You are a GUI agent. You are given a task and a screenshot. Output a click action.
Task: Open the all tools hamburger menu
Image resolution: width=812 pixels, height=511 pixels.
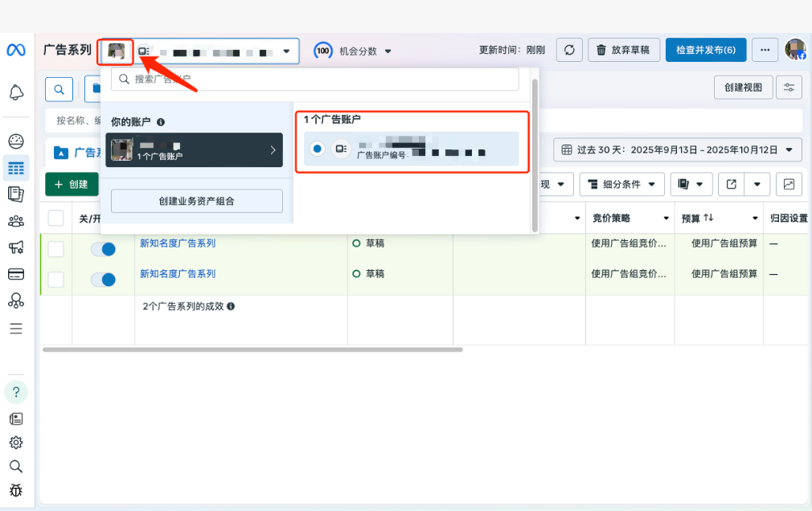[x=16, y=329]
